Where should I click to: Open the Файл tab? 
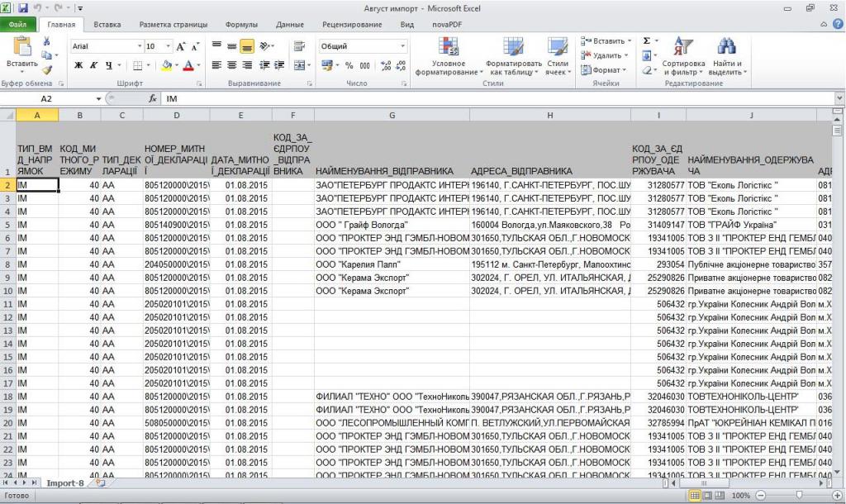click(18, 24)
